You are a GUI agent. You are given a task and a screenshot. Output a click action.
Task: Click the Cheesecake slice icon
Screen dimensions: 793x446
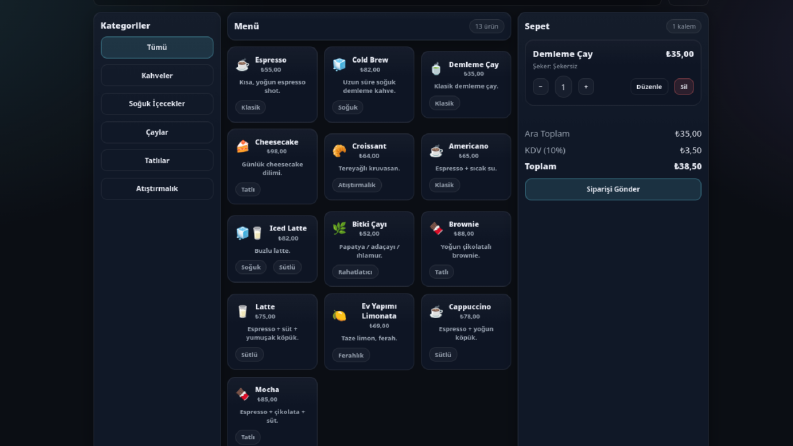coord(243,147)
